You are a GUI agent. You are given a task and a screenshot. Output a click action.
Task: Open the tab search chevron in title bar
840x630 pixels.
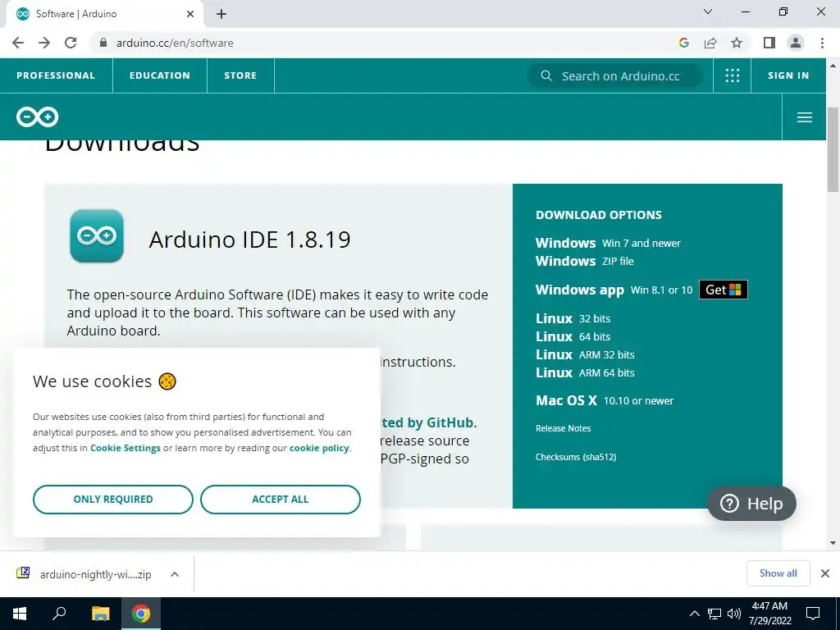click(x=708, y=11)
